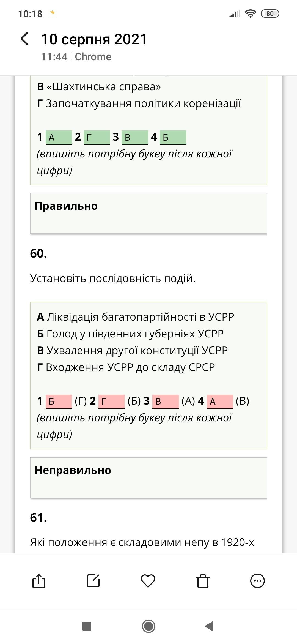Tap the "Неправильно" result box
The width and height of the screenshot is (297, 644).
coord(148,477)
